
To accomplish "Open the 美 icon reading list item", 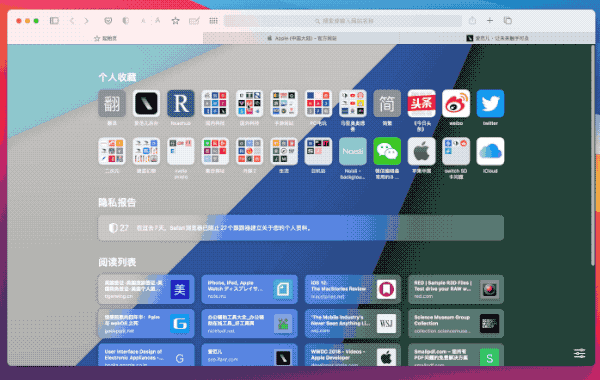I will (146, 289).
